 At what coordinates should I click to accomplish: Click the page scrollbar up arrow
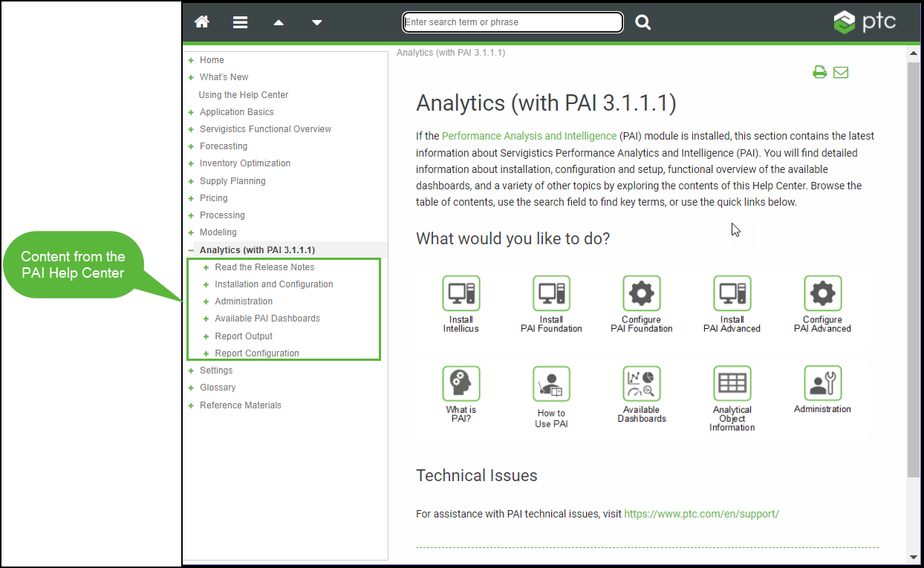(914, 53)
